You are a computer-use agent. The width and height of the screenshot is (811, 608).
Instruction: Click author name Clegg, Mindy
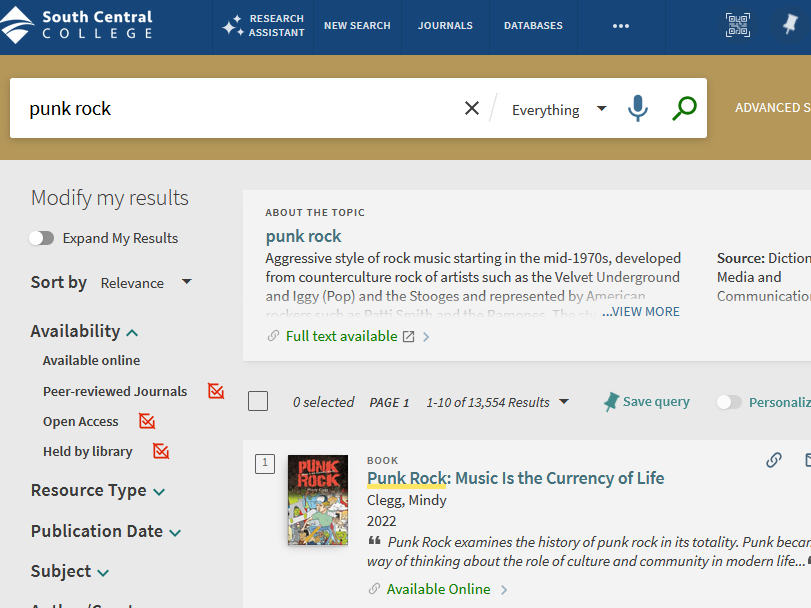pyautogui.click(x=407, y=500)
